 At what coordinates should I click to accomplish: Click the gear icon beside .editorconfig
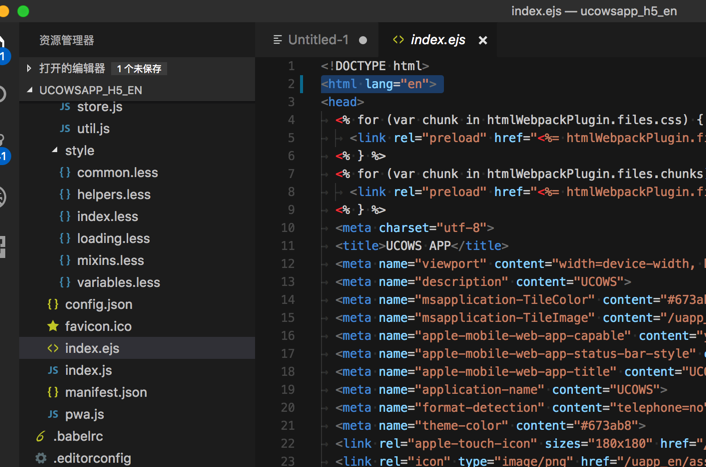[41, 458]
